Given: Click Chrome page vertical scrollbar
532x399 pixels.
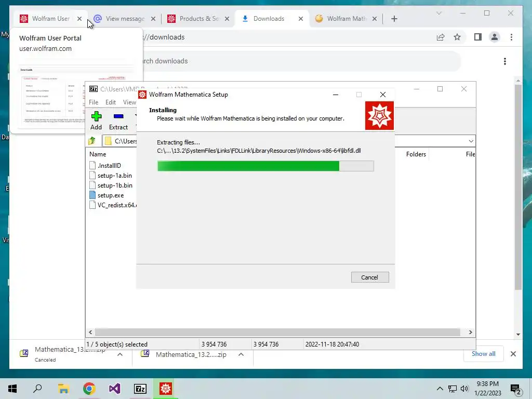Looking at the screenshot, I should coord(518,187).
